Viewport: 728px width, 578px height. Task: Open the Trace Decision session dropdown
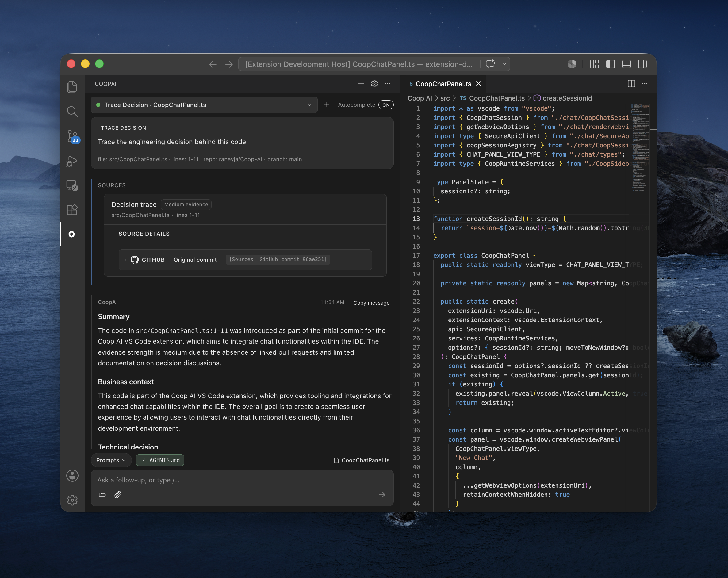pos(204,105)
